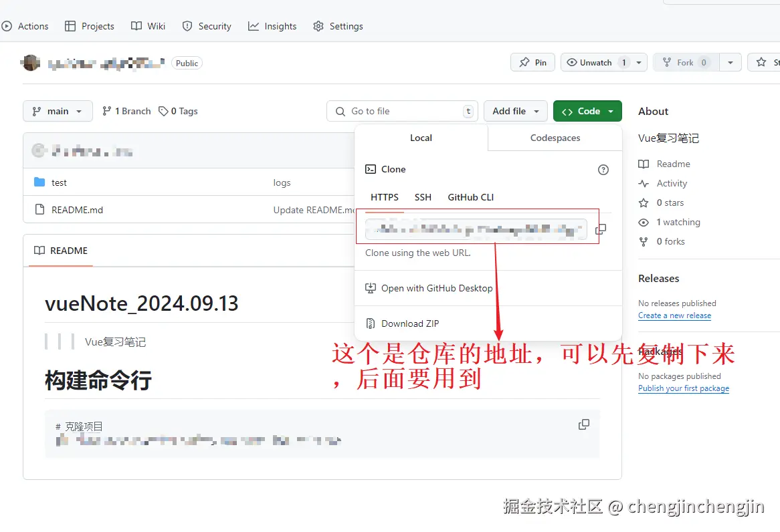
Task: Click the logs commit message
Action: tap(282, 182)
